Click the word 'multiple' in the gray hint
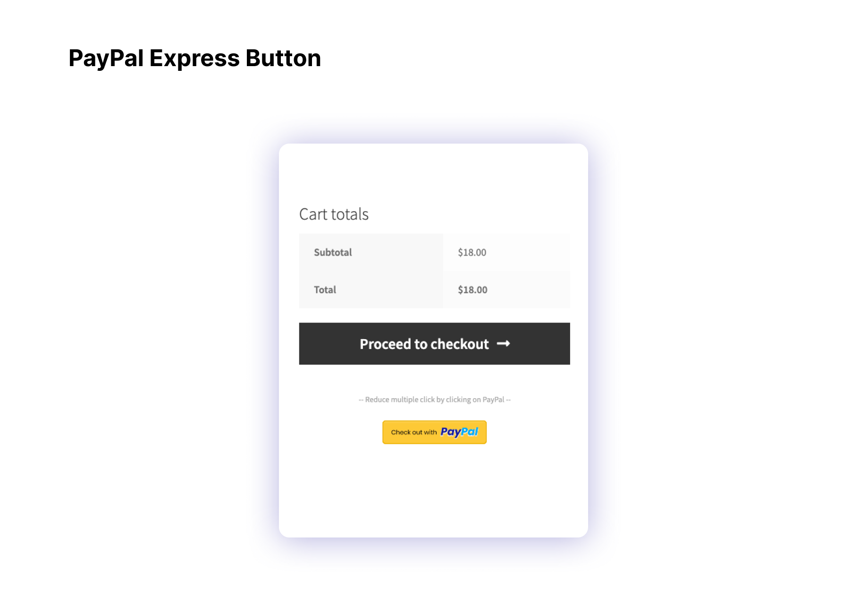This screenshot has height=597, width=868. (x=405, y=400)
